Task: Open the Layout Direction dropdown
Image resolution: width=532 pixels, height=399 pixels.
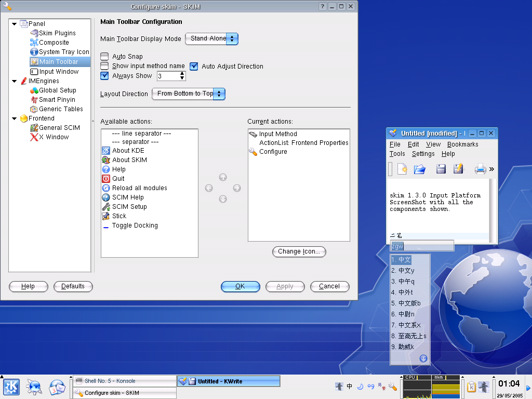Action: tap(189, 94)
